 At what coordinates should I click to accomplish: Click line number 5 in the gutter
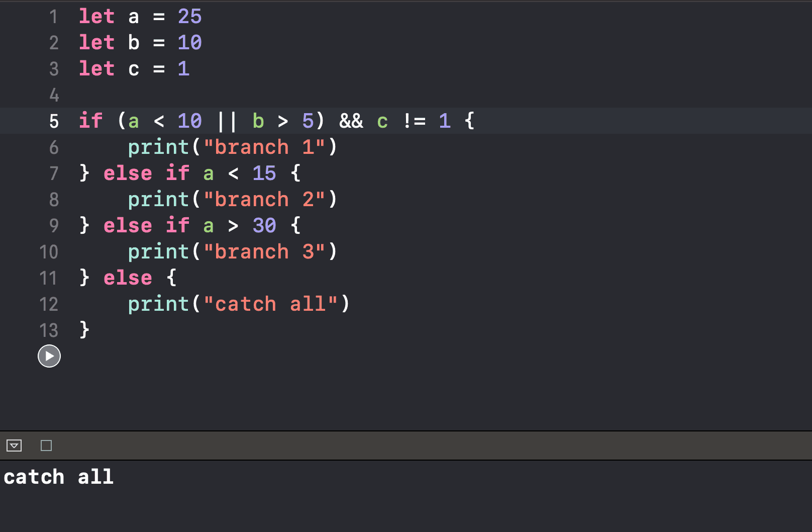(x=54, y=121)
